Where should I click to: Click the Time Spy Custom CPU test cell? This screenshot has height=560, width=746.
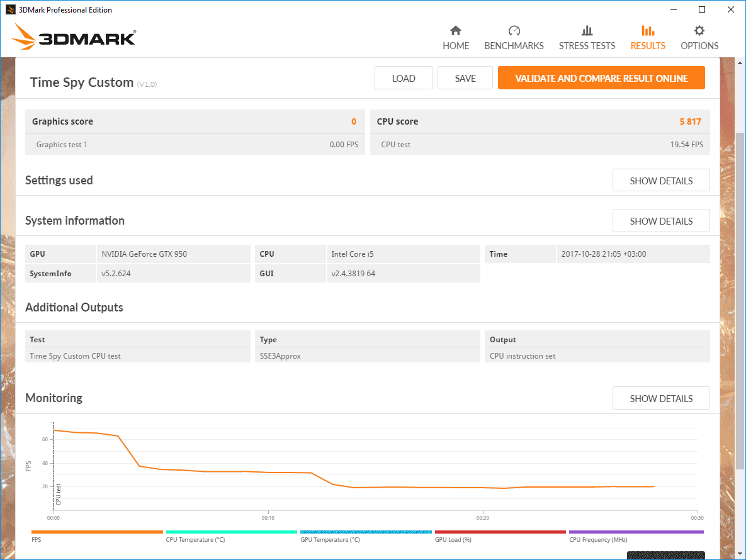click(x=137, y=356)
